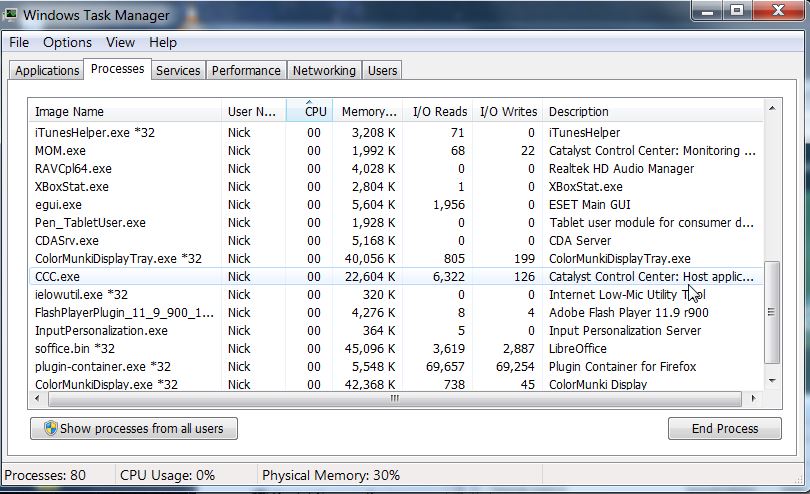The width and height of the screenshot is (810, 494).
Task: Click the Task Manager title bar icon
Action: click(11, 15)
